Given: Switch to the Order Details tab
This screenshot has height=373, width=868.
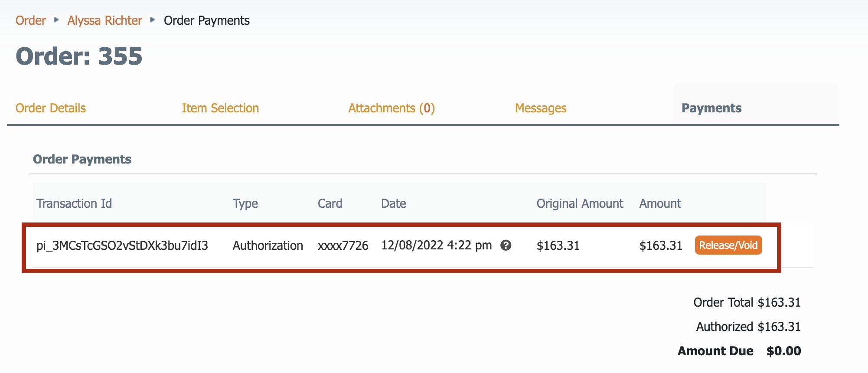Looking at the screenshot, I should pyautogui.click(x=51, y=108).
